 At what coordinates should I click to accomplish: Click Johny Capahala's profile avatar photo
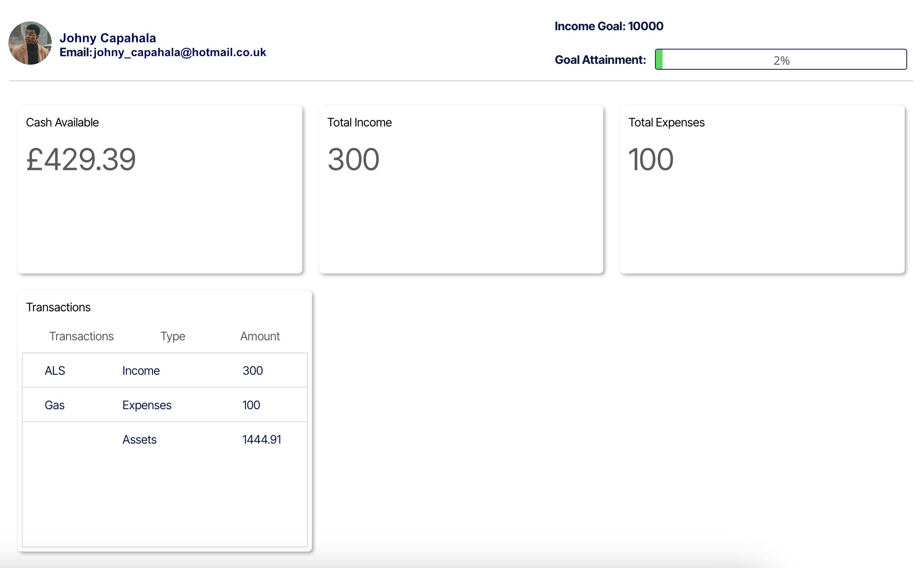30,43
